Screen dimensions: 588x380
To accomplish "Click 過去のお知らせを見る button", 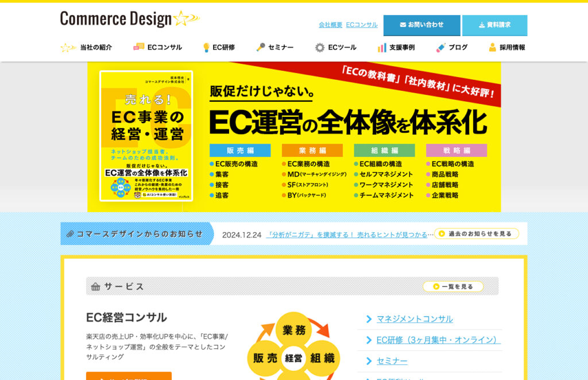I will click(x=476, y=233).
